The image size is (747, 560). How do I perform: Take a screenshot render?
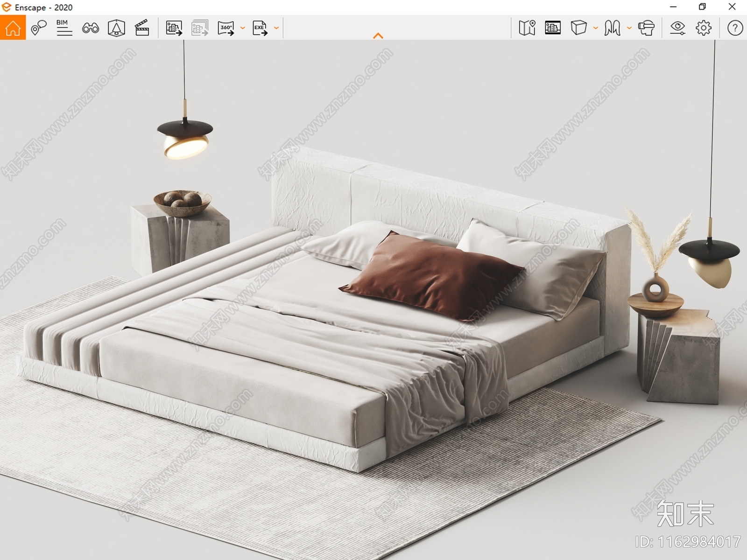click(x=174, y=28)
